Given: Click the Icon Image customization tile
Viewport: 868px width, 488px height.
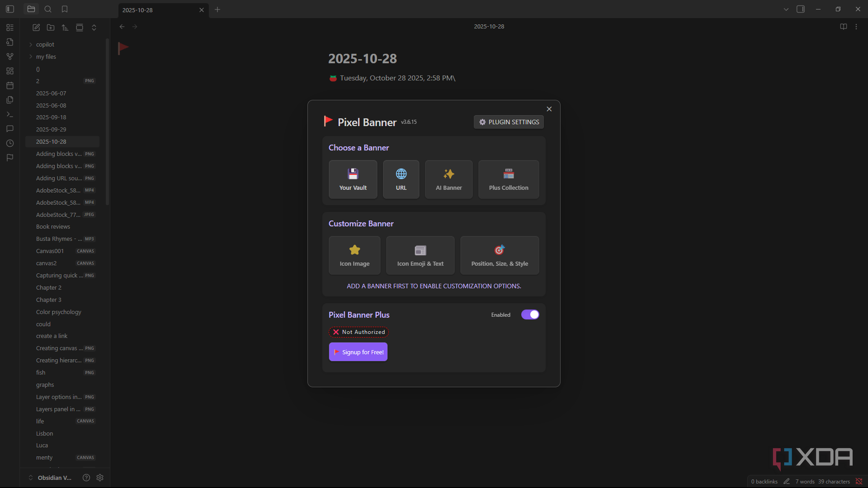Looking at the screenshot, I should pyautogui.click(x=354, y=255).
